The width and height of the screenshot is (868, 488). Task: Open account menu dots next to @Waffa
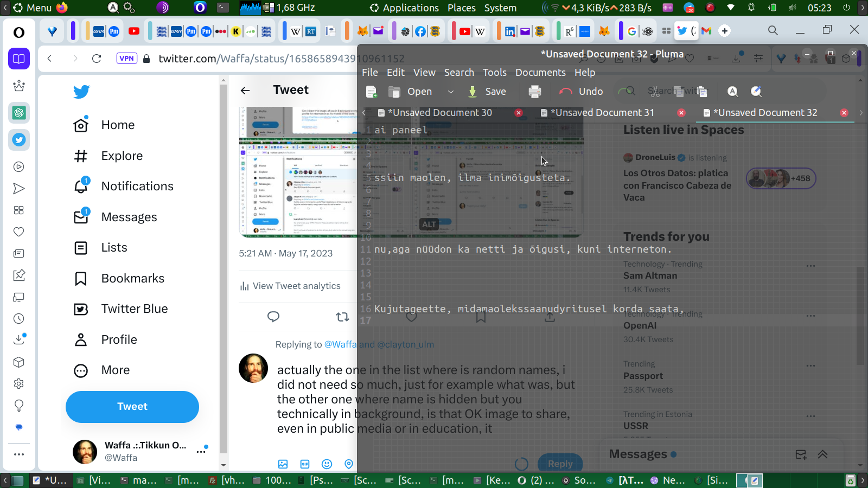[x=201, y=451]
